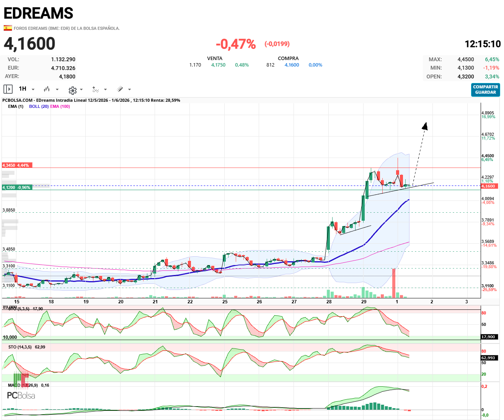Click the 3,3100 price level label
504x420 pixels.
point(9,266)
